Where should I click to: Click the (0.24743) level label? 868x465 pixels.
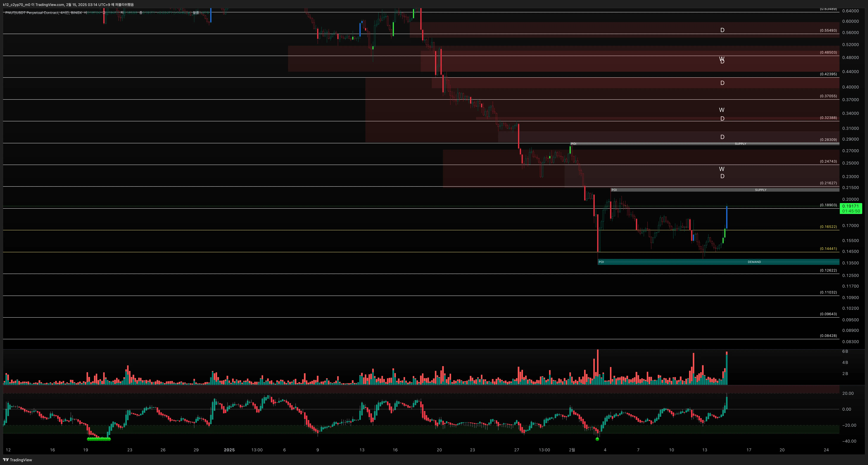(x=828, y=161)
